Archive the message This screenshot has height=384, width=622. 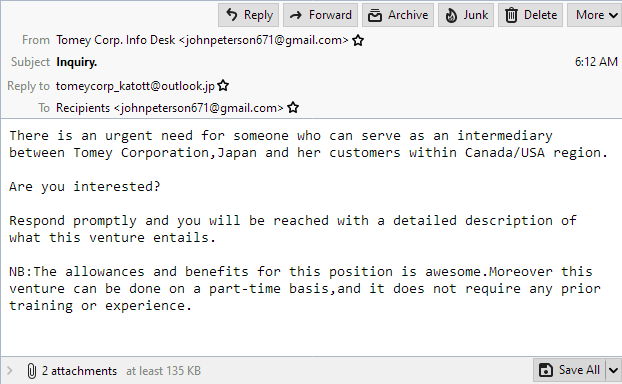[397, 15]
